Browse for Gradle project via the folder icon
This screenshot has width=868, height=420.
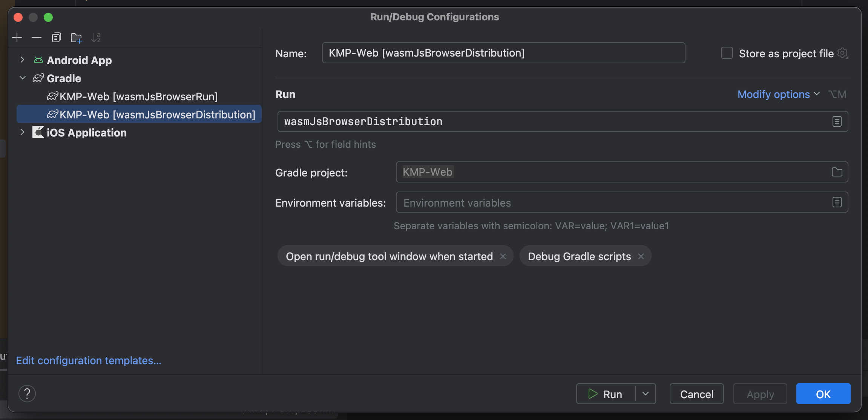click(x=837, y=172)
